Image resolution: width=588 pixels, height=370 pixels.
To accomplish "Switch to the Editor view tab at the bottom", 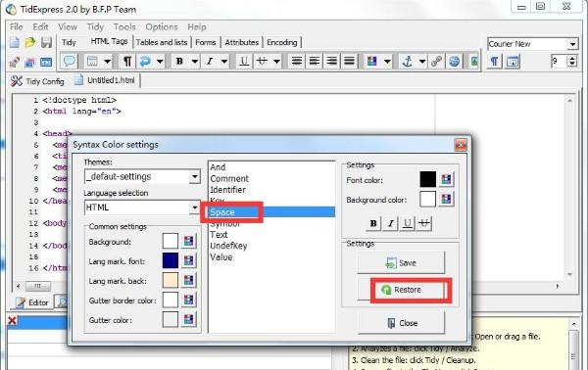I will click(x=32, y=302).
